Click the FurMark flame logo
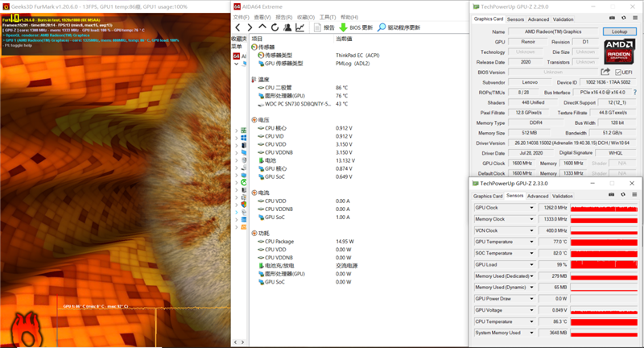The image size is (644, 348). click(27, 330)
